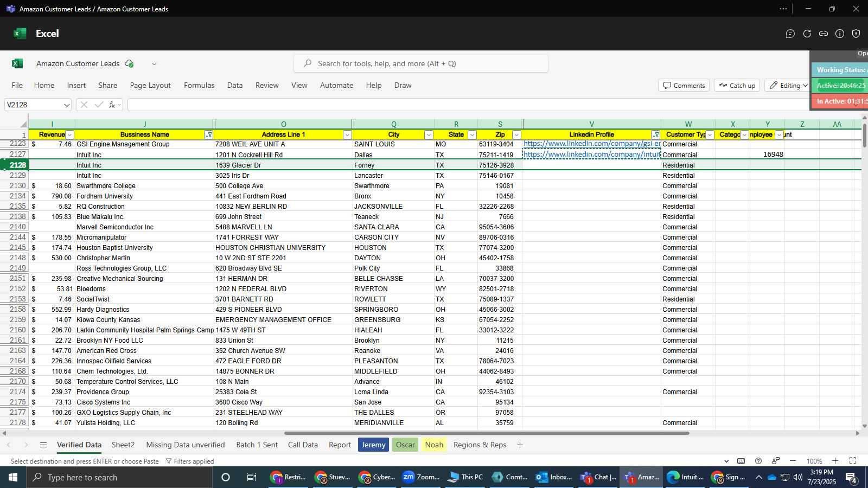The height and width of the screenshot is (488, 868).
Task: Open Bussiness Name active filter button
Action: pos(209,135)
